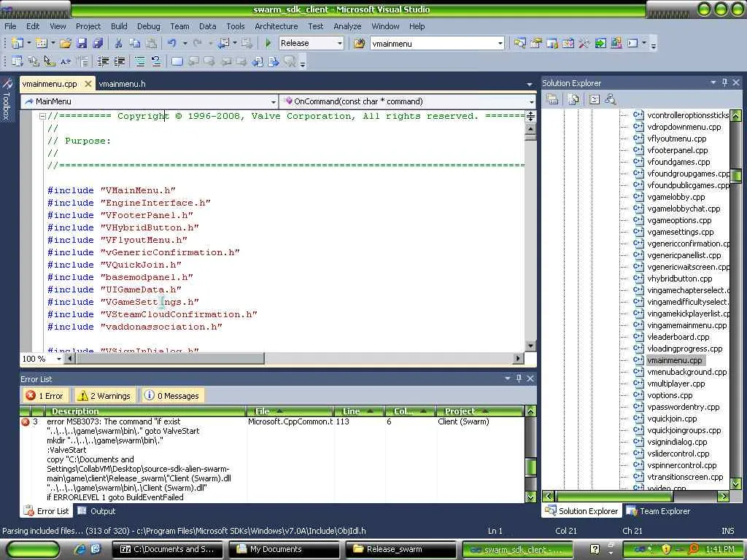The width and height of the screenshot is (747, 560).
Task: Open the New Project dropdown arrow
Action: pos(28,43)
